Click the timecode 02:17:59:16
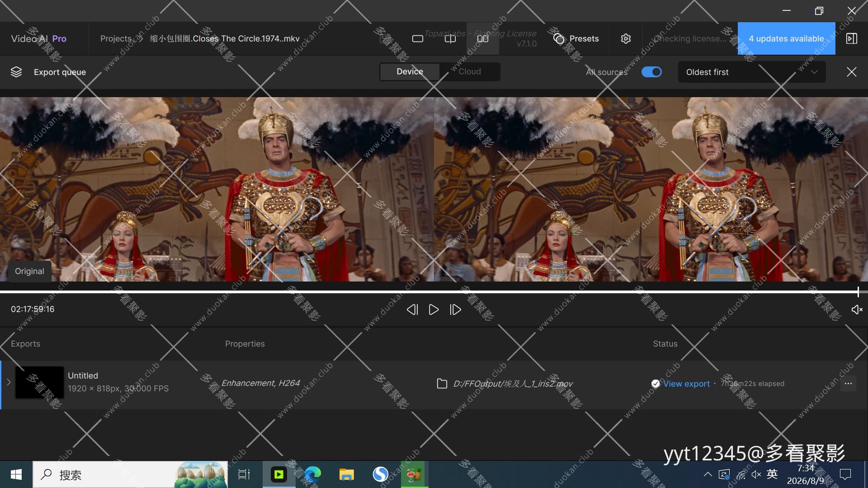This screenshot has width=868, height=488. point(33,309)
